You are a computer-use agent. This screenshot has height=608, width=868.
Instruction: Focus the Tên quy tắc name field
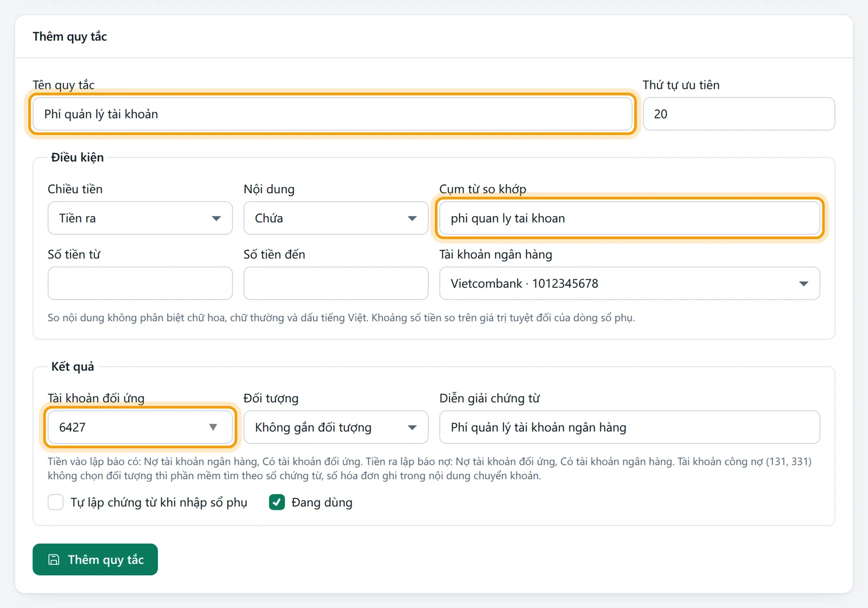click(332, 114)
